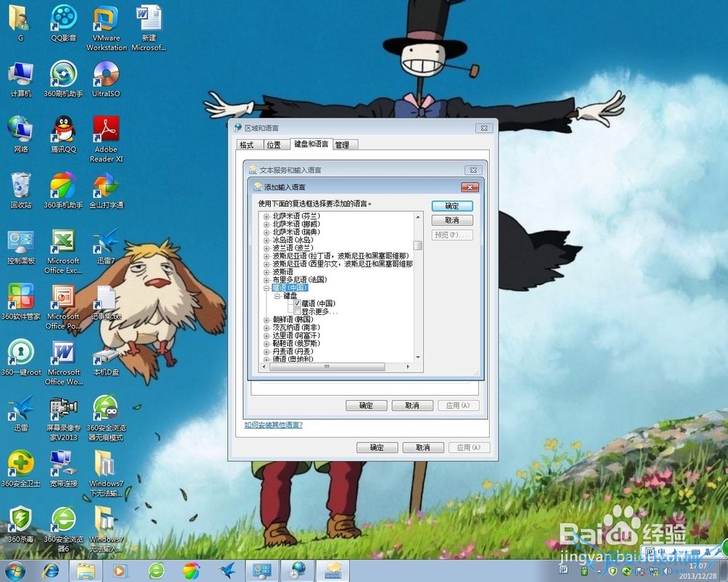Open the 记事集.txt file icon
This screenshot has width=728, height=582.
pos(106,302)
